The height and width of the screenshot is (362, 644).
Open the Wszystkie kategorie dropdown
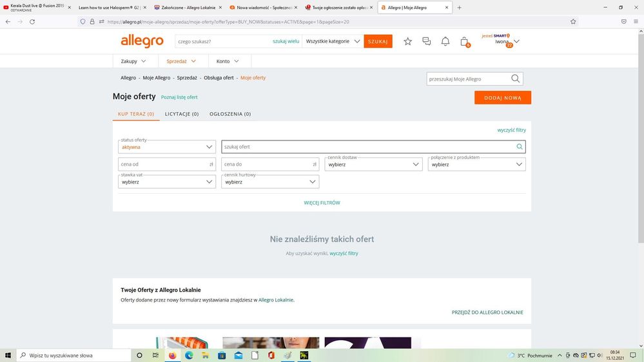click(333, 41)
